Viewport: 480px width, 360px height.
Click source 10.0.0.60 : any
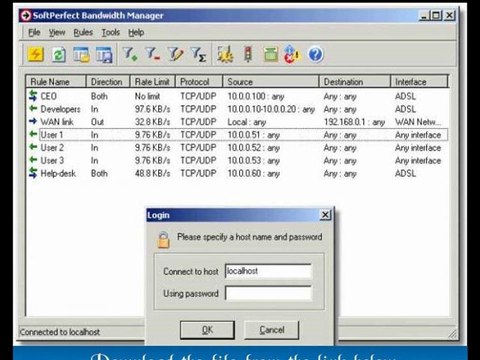pos(254,173)
